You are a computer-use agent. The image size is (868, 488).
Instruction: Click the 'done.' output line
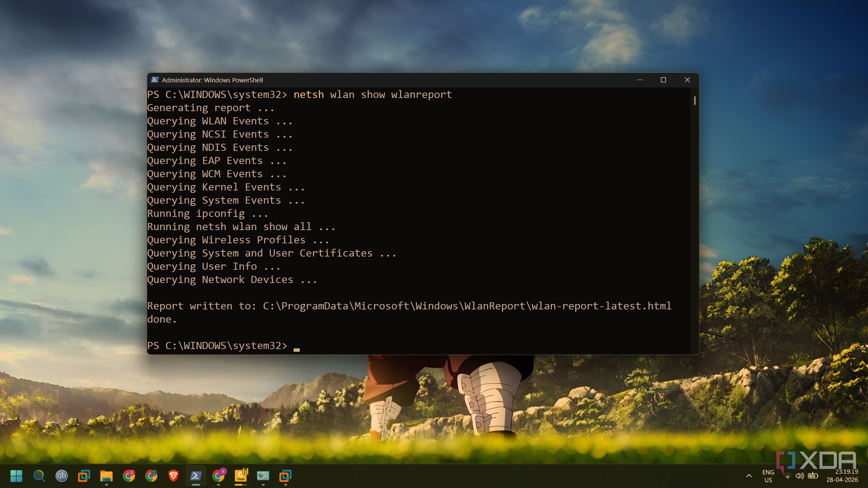click(162, 319)
